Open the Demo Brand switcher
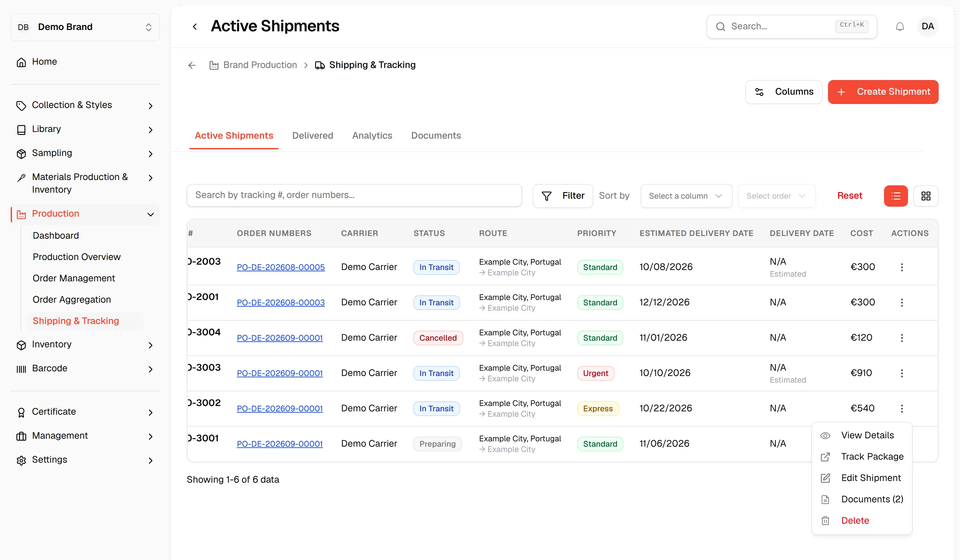Image resolution: width=960 pixels, height=560 pixels. pos(85,27)
